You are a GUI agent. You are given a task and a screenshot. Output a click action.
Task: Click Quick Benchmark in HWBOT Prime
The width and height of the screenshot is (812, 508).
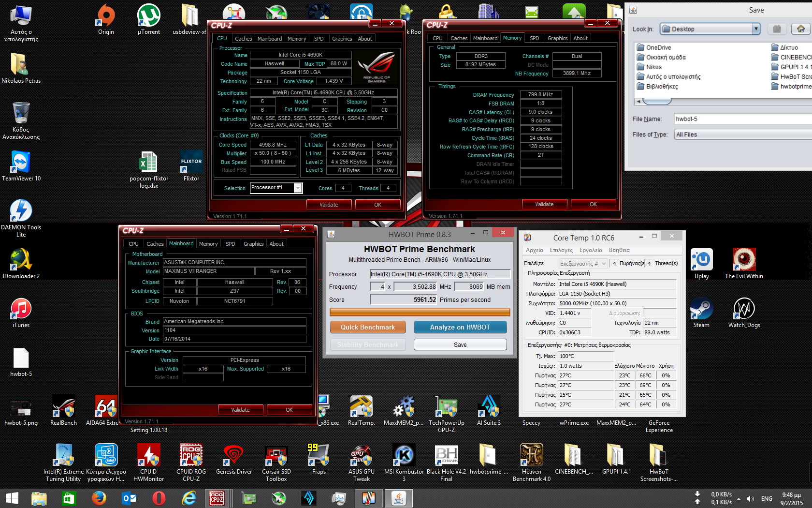pyautogui.click(x=367, y=327)
